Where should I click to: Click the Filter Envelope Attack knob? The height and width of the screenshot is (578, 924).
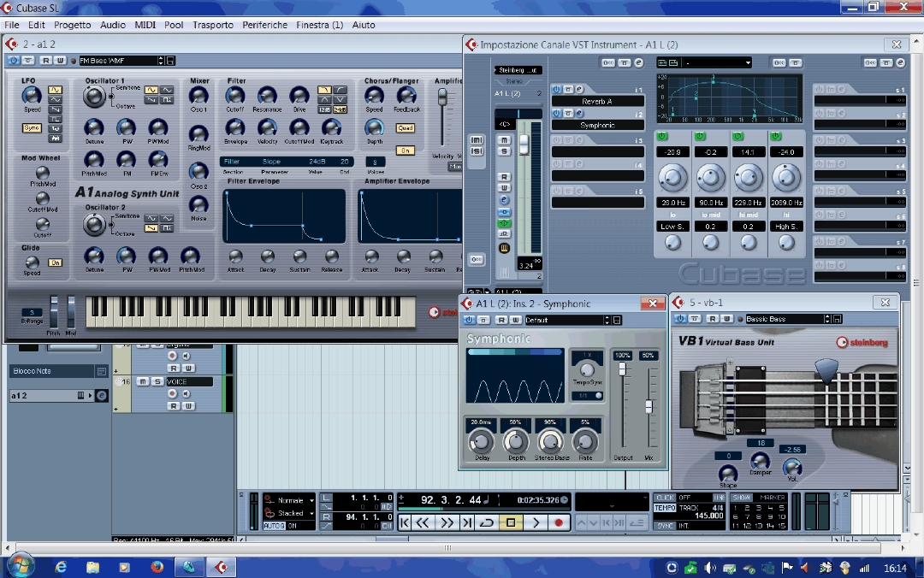236,257
